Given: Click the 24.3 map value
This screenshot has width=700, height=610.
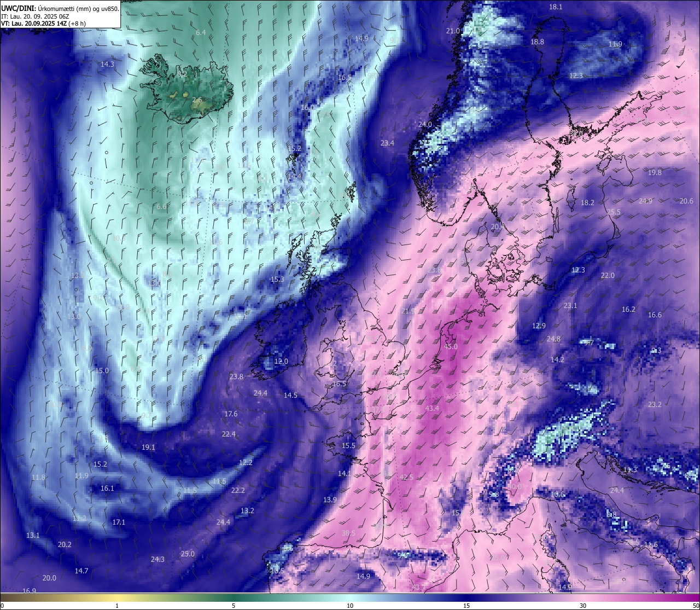Looking at the screenshot, I should (157, 559).
